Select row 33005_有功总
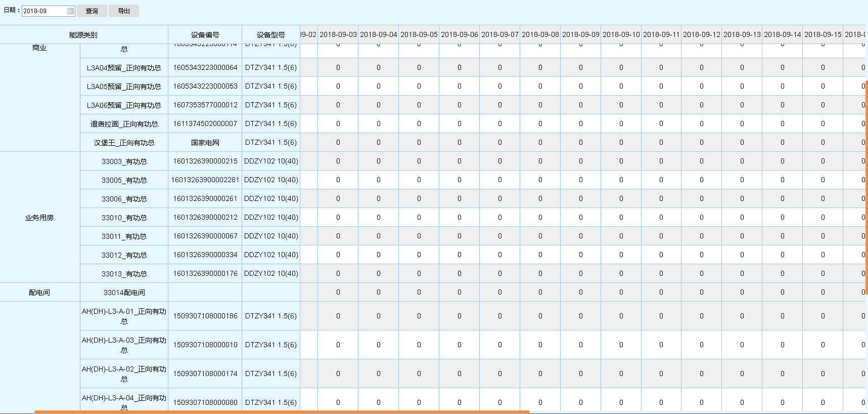868x414 pixels. (x=124, y=180)
